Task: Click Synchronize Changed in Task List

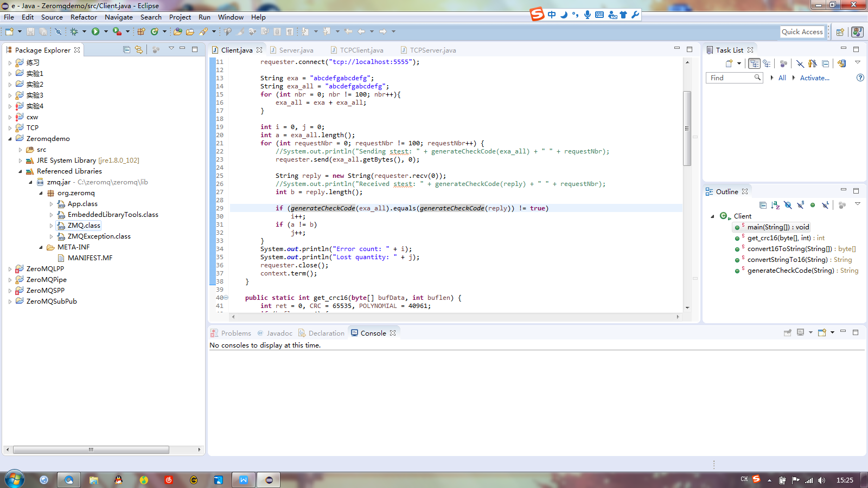Action: click(x=841, y=63)
